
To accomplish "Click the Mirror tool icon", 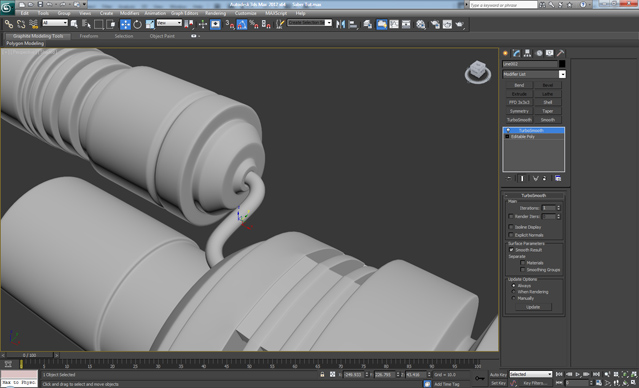I will point(340,24).
